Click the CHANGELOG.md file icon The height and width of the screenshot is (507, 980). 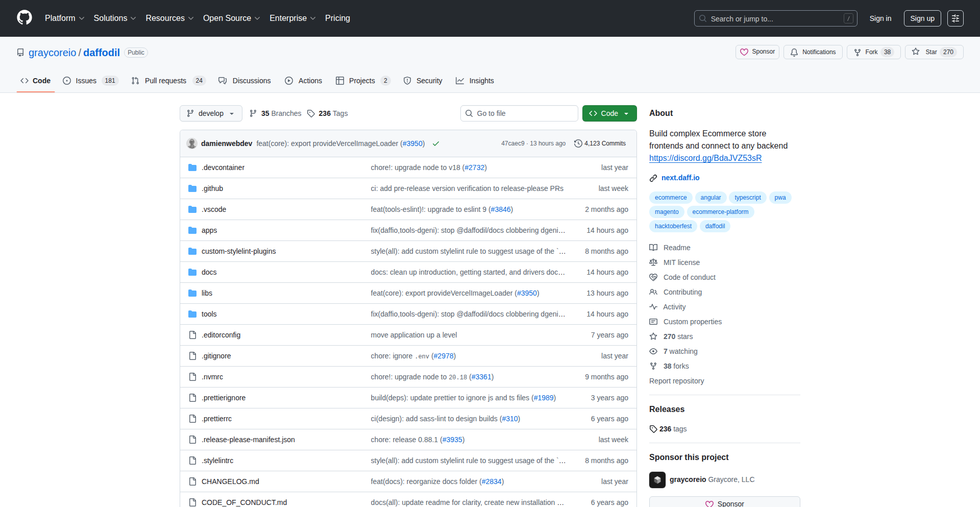(192, 481)
